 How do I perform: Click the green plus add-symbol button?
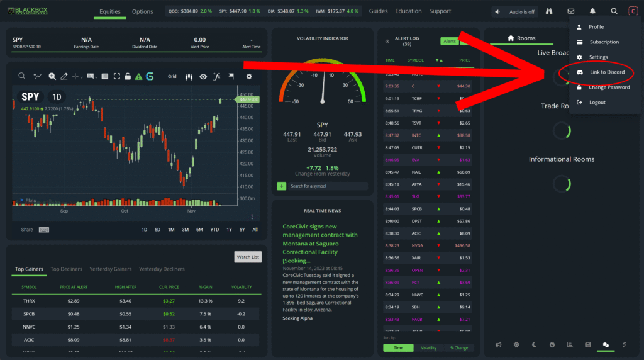281,186
